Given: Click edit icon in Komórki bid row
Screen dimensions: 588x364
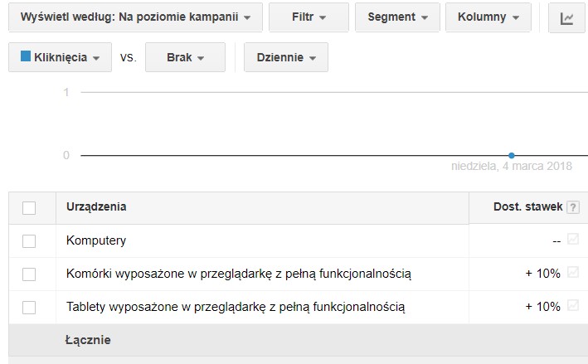Looking at the screenshot, I should pyautogui.click(x=572, y=273).
